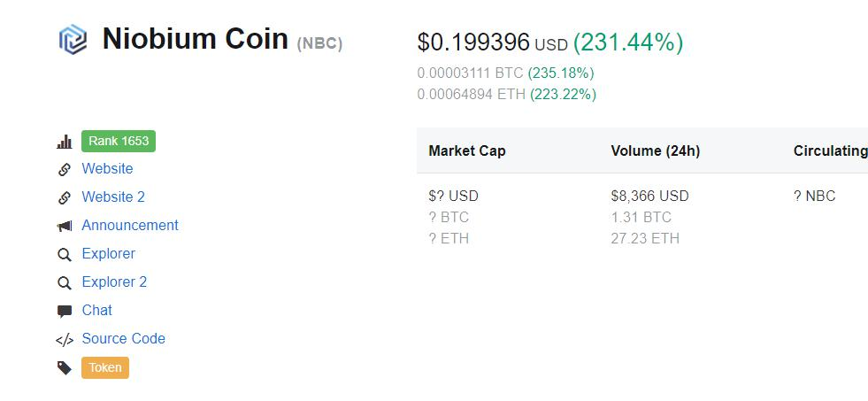Click the Source Code brackets icon

pos(65,340)
